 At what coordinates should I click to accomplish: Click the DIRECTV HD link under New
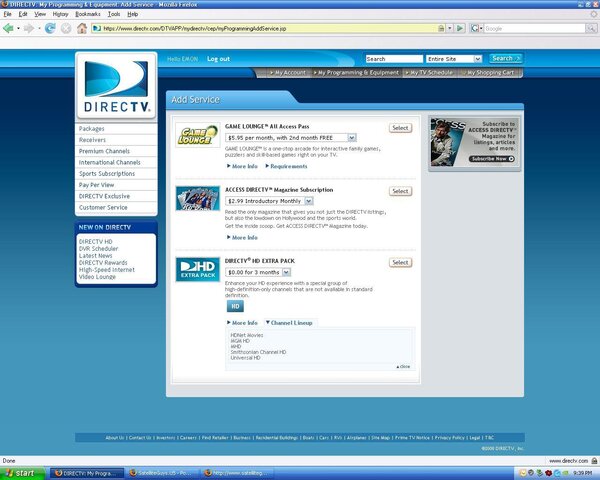tap(96, 242)
